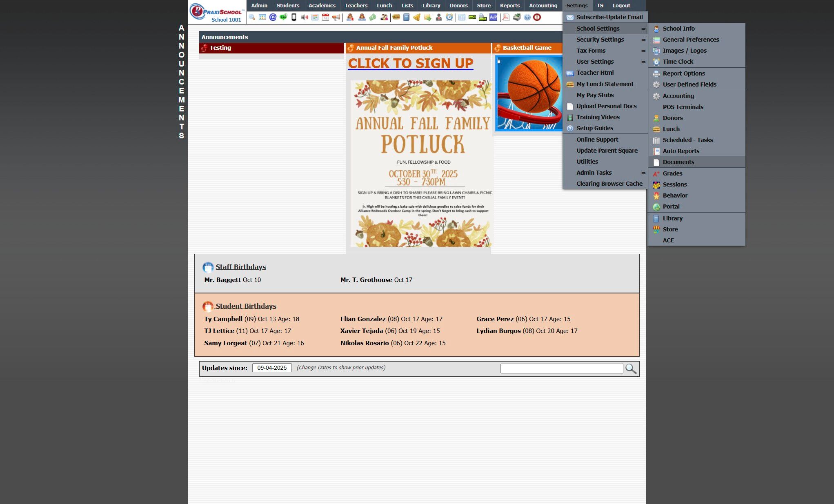The width and height of the screenshot is (834, 504).
Task: Click the magnifier search icon in toolbar
Action: pos(252,17)
